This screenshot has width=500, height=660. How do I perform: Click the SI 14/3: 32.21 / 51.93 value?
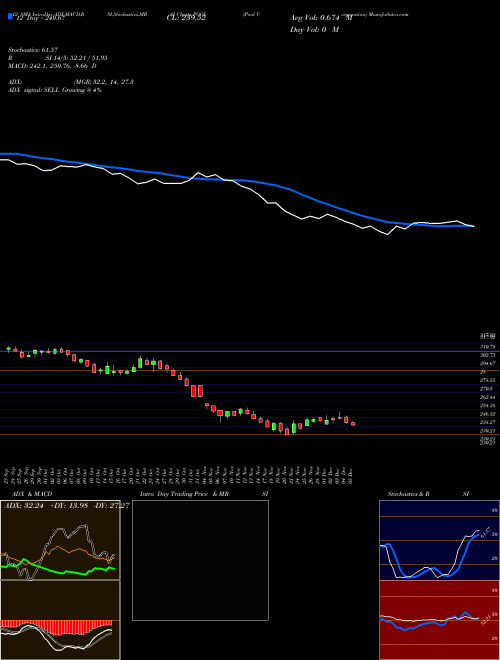(x=77, y=58)
